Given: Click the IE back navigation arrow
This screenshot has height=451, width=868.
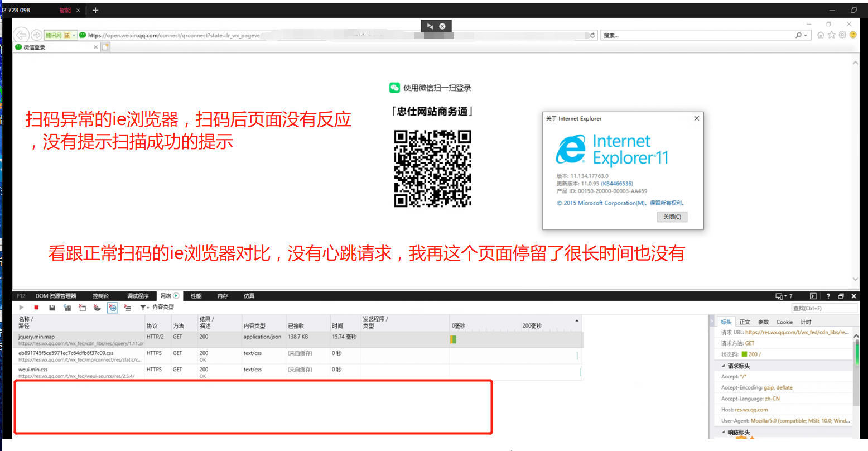Looking at the screenshot, I should [x=21, y=35].
